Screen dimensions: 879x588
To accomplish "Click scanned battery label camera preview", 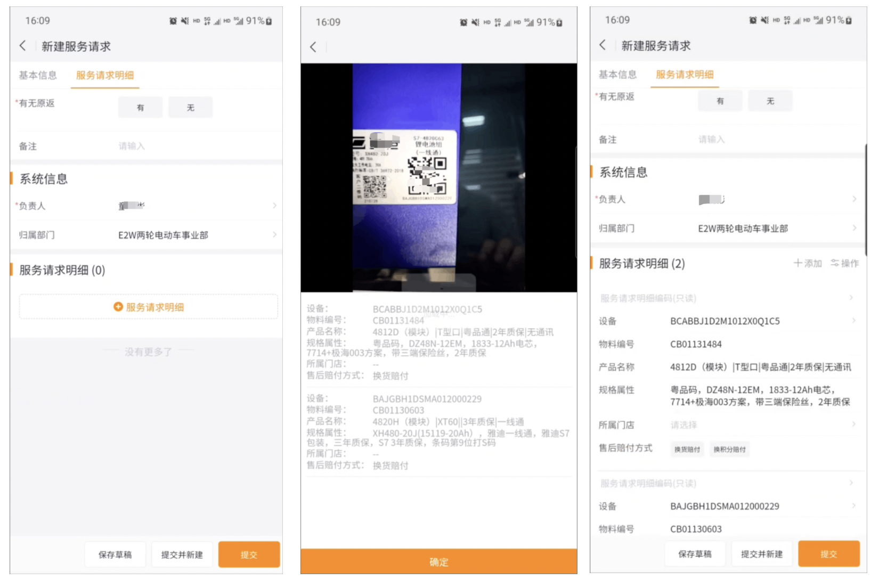I will (439, 178).
